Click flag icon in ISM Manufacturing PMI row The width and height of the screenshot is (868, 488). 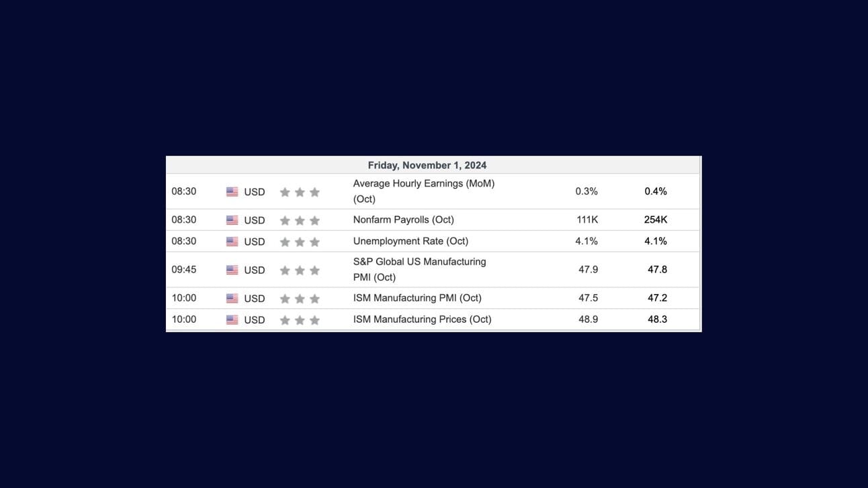[x=232, y=298]
